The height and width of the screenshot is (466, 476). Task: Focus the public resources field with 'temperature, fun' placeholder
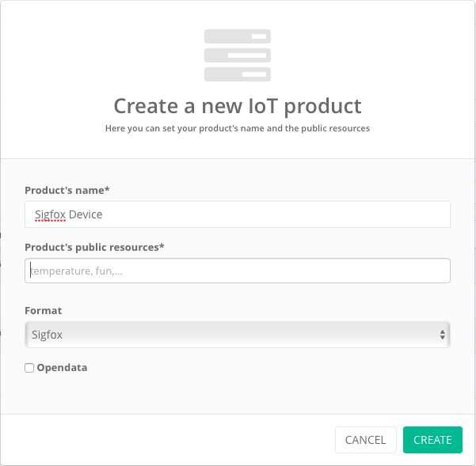[x=237, y=271]
